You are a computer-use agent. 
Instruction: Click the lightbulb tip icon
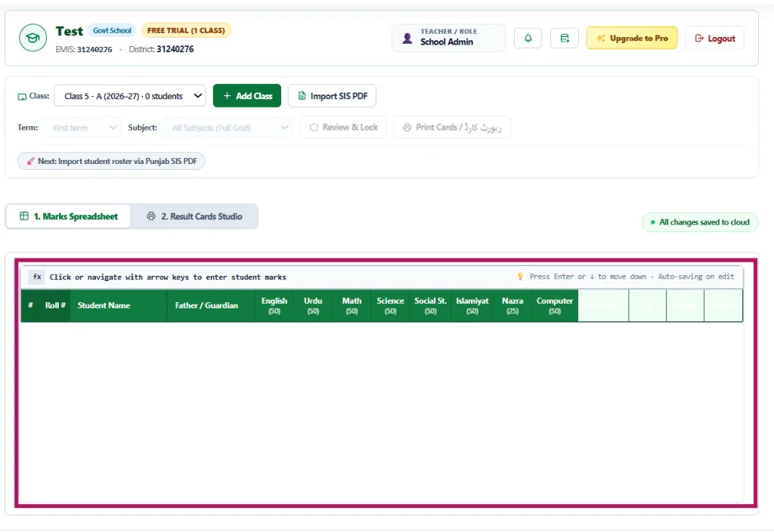click(520, 277)
